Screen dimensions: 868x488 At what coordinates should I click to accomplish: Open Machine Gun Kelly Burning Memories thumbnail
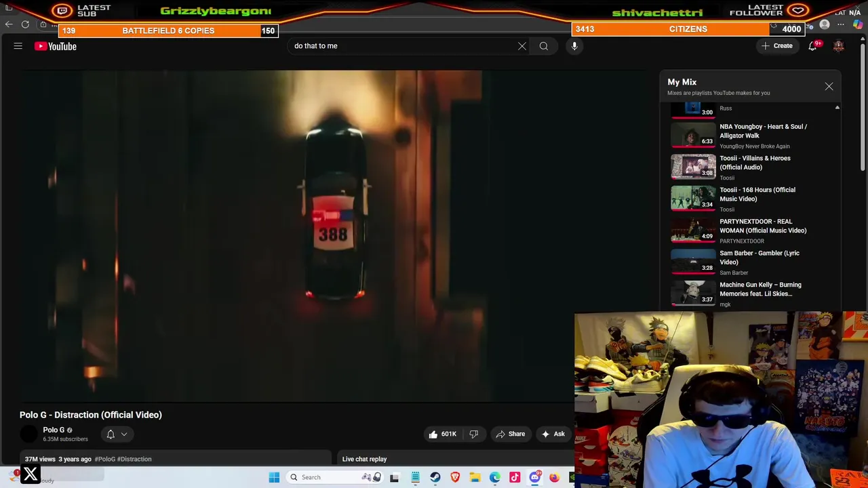[x=693, y=293]
